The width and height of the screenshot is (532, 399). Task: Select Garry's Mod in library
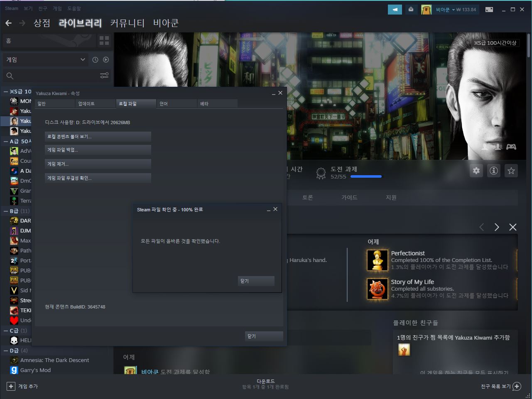[35, 370]
